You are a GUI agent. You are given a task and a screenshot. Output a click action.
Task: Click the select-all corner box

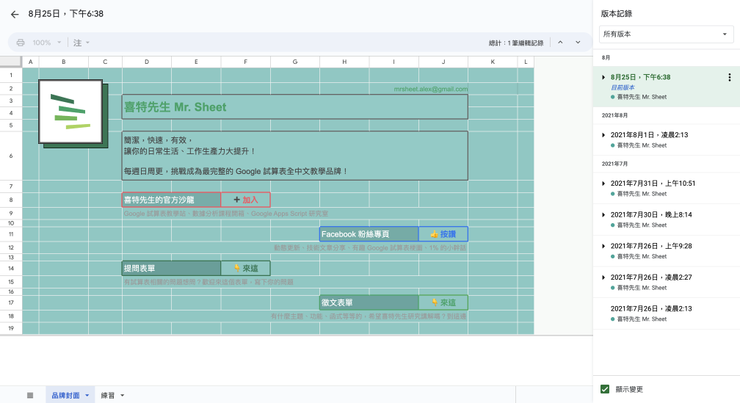pyautogui.click(x=11, y=62)
